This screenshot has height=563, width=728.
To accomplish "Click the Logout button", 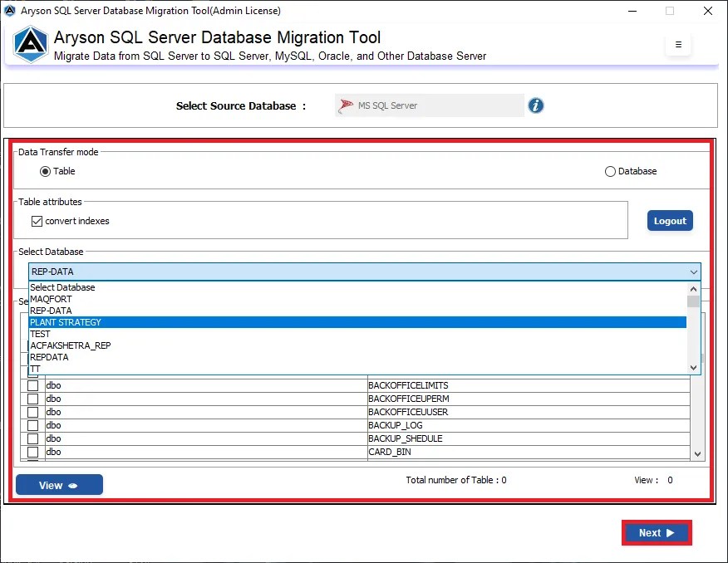I will [670, 221].
